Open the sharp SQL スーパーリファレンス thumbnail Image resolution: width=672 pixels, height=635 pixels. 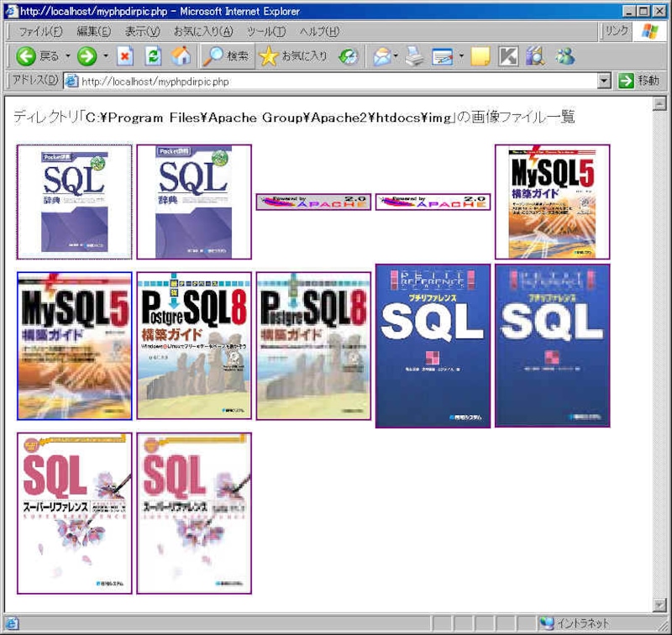[75, 513]
